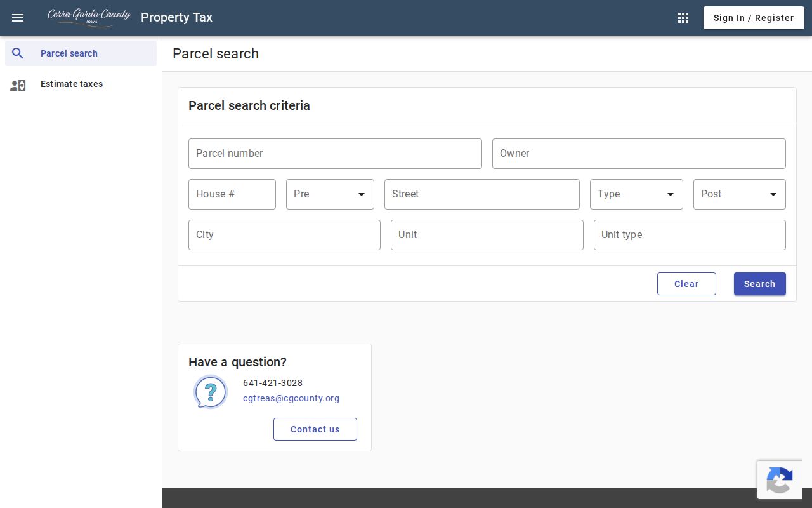Image resolution: width=812 pixels, height=508 pixels.
Task: Click the Sign In / Register button
Action: point(754,18)
